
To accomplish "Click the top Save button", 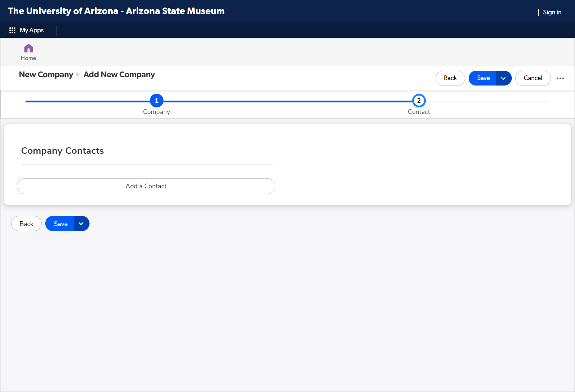I will pyautogui.click(x=483, y=78).
